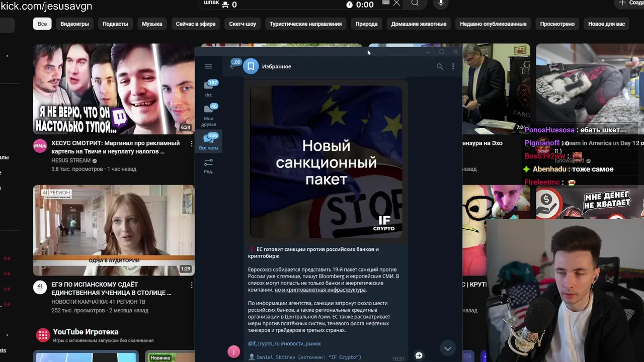Viewport: 644px width, 362px height.
Task: Search within the Избранное chat
Action: pos(440,66)
